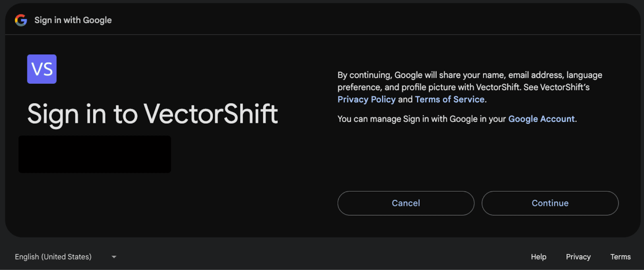Open the Help footer link
The image size is (644, 270).
click(x=539, y=257)
